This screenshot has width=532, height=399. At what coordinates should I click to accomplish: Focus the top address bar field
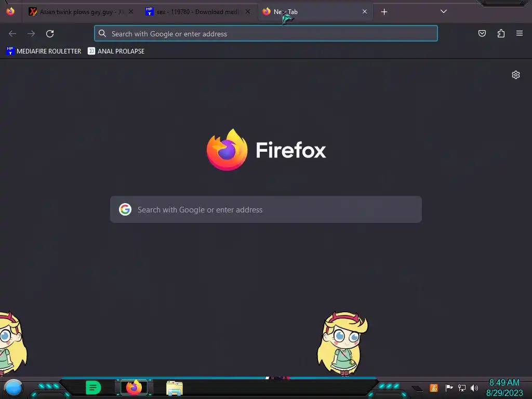click(266, 34)
